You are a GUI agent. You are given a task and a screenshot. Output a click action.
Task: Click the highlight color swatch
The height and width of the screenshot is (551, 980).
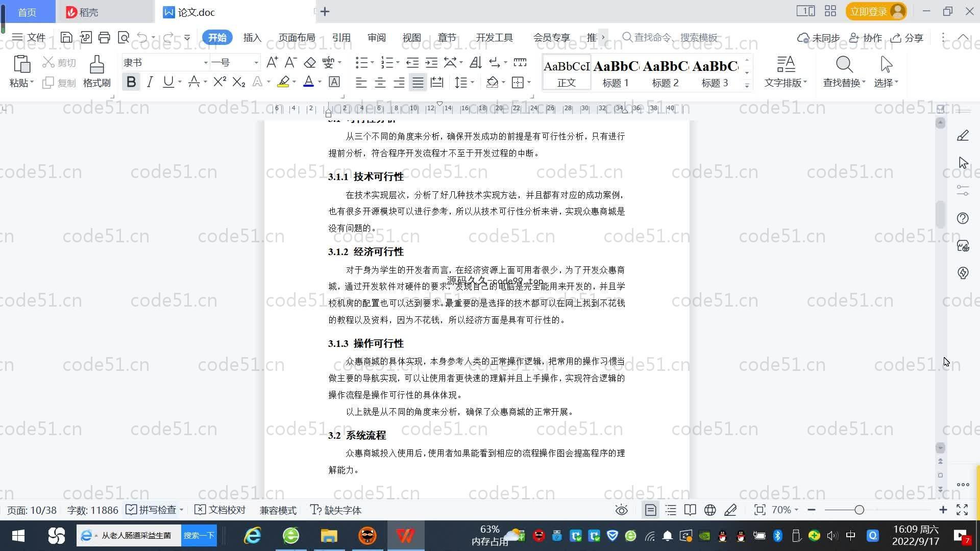(x=283, y=82)
